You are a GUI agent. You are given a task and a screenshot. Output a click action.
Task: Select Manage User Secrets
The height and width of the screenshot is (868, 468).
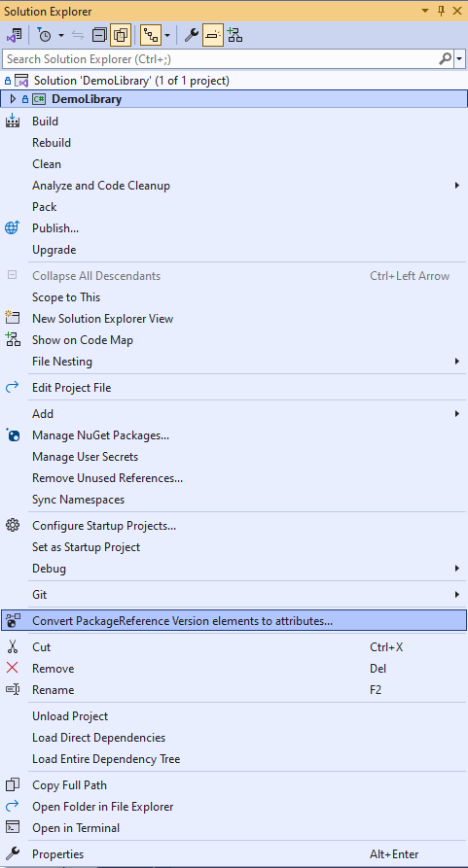click(234, 457)
